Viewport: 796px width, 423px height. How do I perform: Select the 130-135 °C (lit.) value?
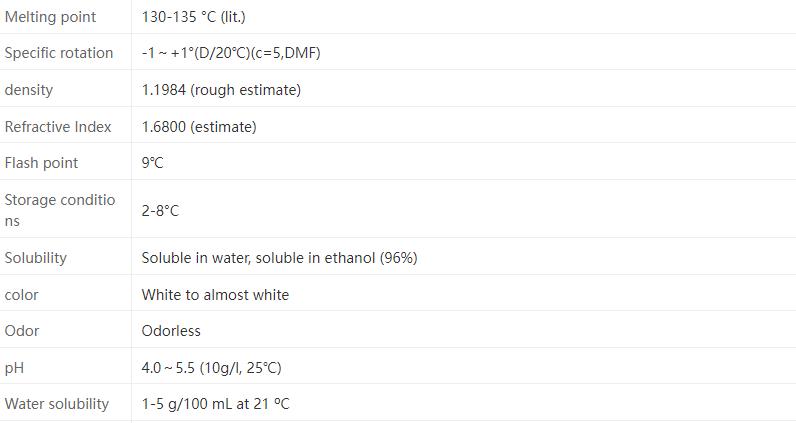(193, 17)
